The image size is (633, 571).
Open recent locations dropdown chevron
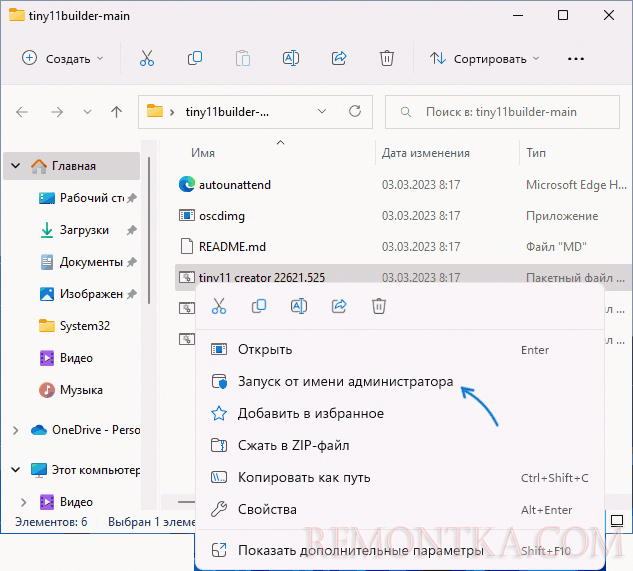[x=87, y=112]
